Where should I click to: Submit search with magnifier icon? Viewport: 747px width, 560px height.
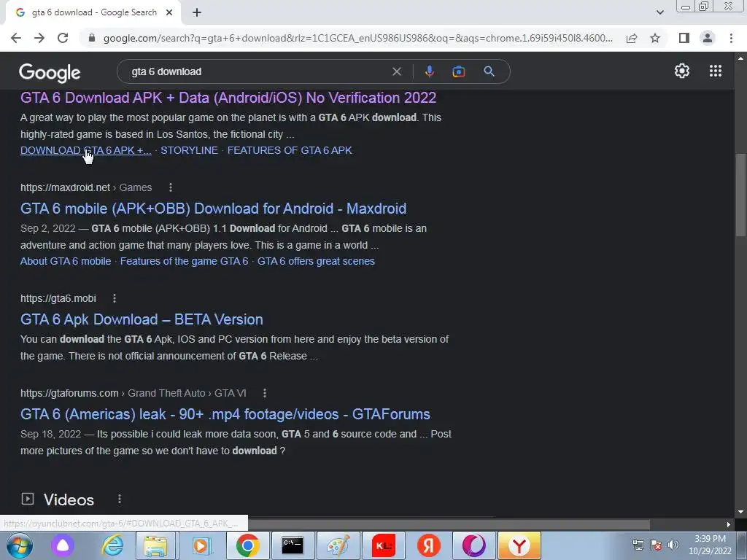coord(489,71)
